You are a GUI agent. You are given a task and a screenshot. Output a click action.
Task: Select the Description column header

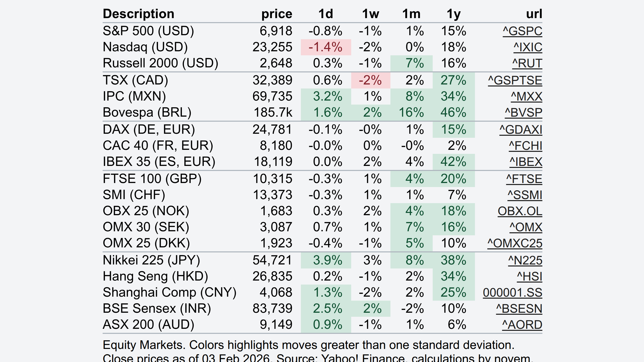tap(139, 14)
